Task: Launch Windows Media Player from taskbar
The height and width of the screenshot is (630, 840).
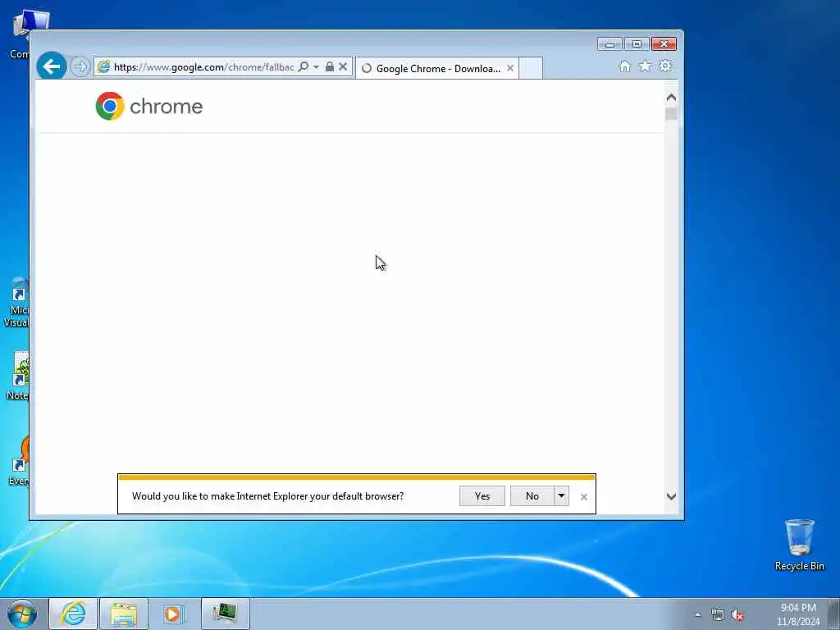Action: 174,614
